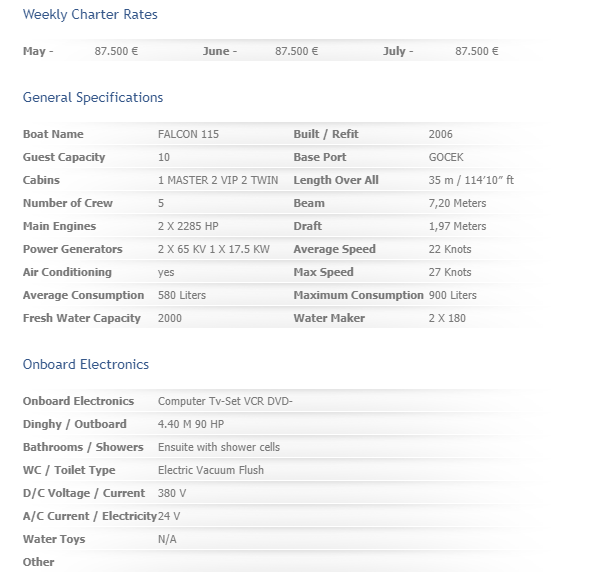Click the 'Length Over All' label
This screenshot has height=575, width=607.
coord(336,180)
